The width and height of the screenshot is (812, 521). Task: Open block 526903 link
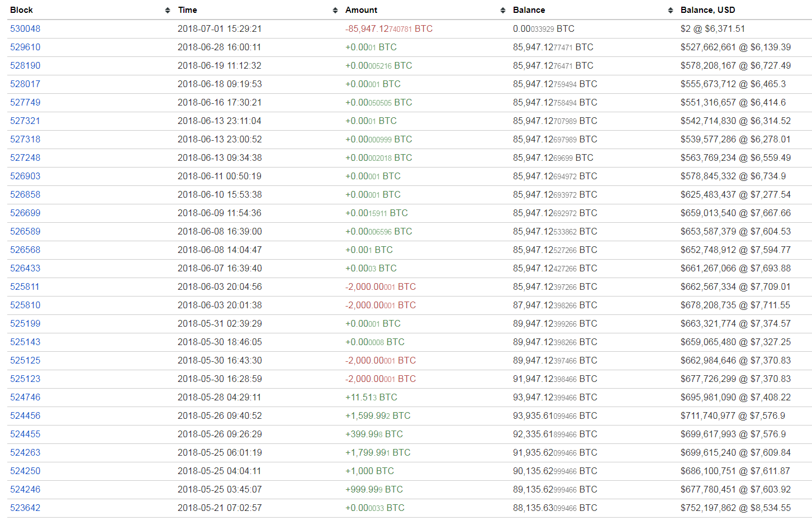click(25, 176)
